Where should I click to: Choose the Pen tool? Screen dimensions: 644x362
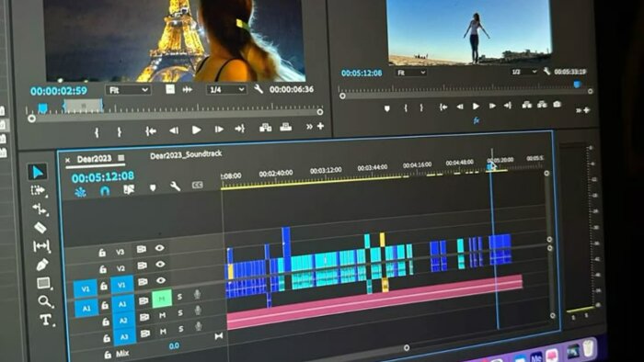[42, 265]
